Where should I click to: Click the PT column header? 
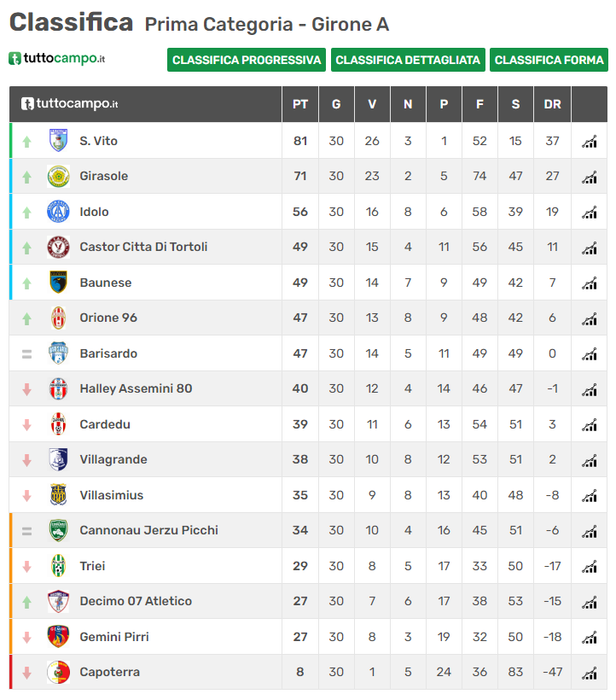(x=300, y=104)
